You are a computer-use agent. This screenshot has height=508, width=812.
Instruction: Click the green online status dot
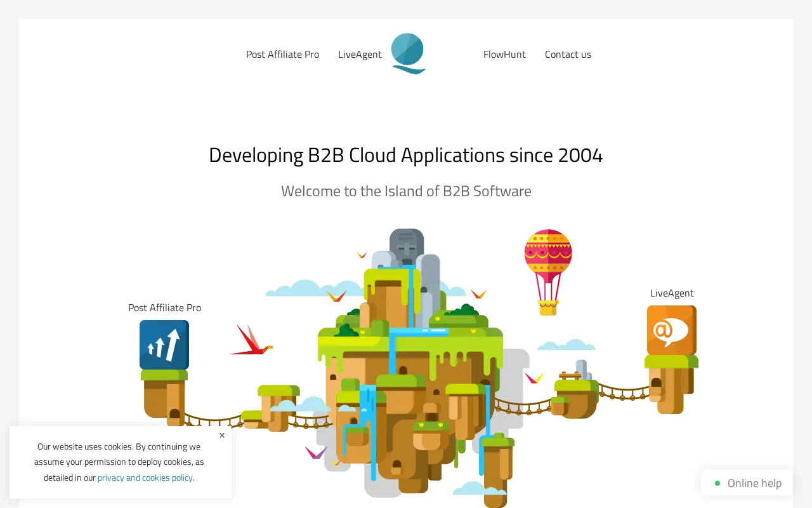click(717, 483)
